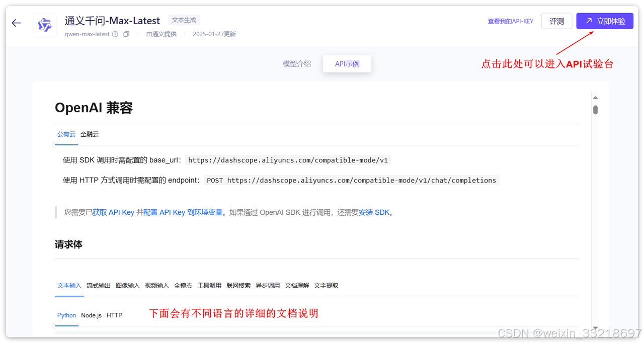
Task: Switch to the 工具调用 tab
Action: coord(209,286)
